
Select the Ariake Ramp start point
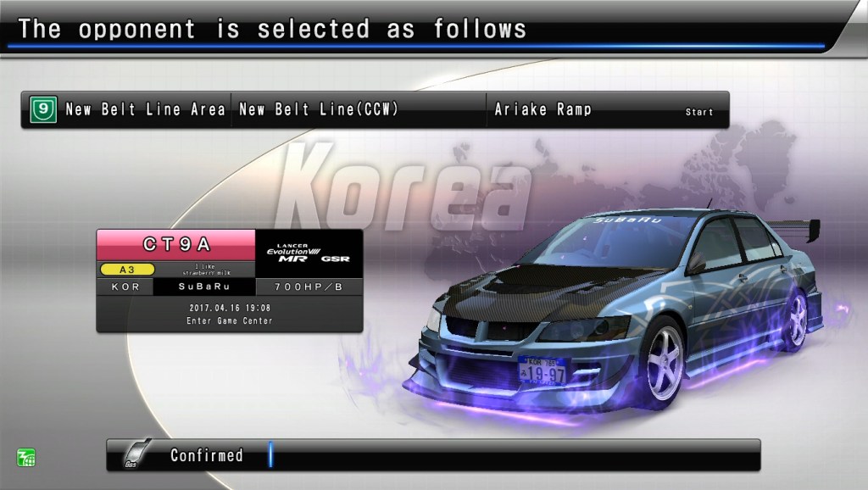543,110
